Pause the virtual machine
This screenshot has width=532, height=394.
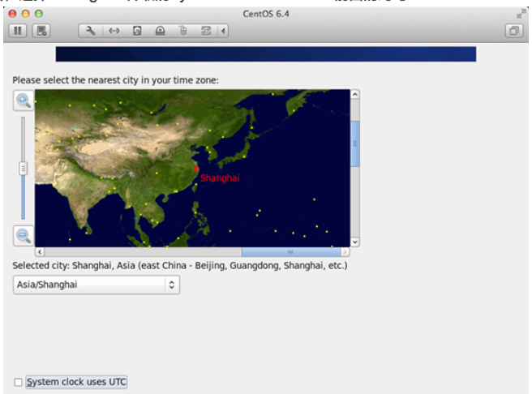17,31
